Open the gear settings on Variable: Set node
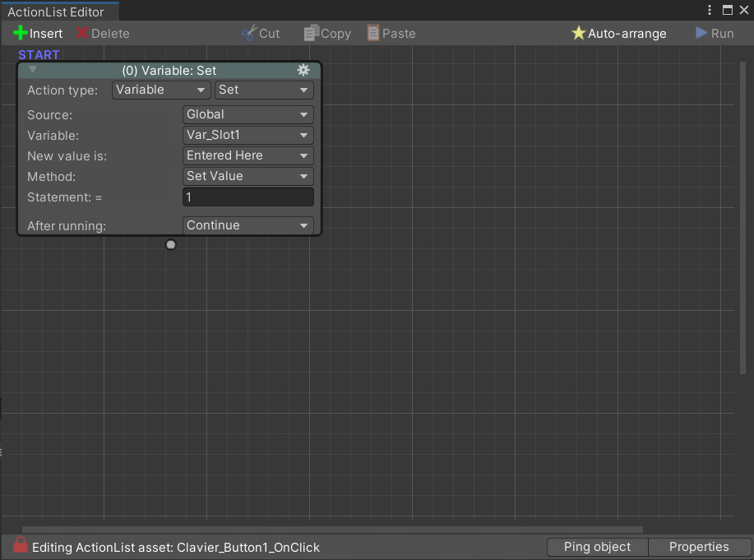 pyautogui.click(x=303, y=70)
